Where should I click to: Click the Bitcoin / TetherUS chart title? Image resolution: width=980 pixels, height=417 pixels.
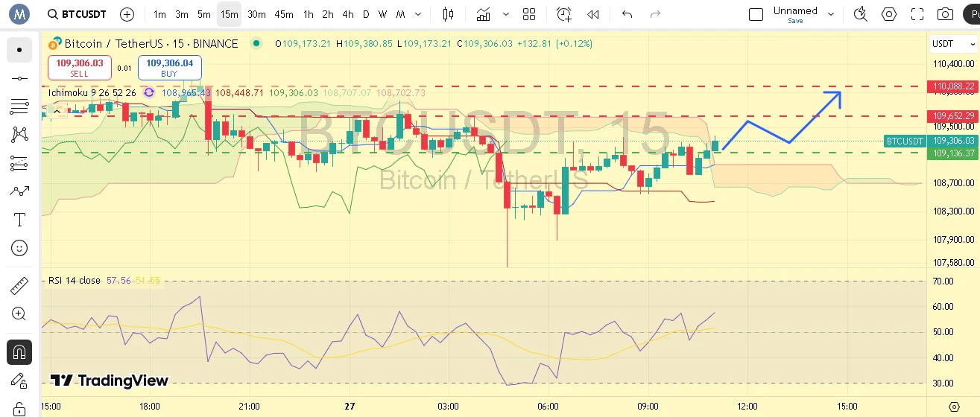[151, 44]
